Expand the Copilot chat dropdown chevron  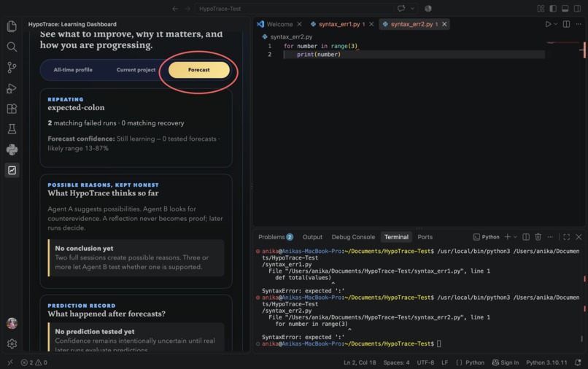(412, 8)
